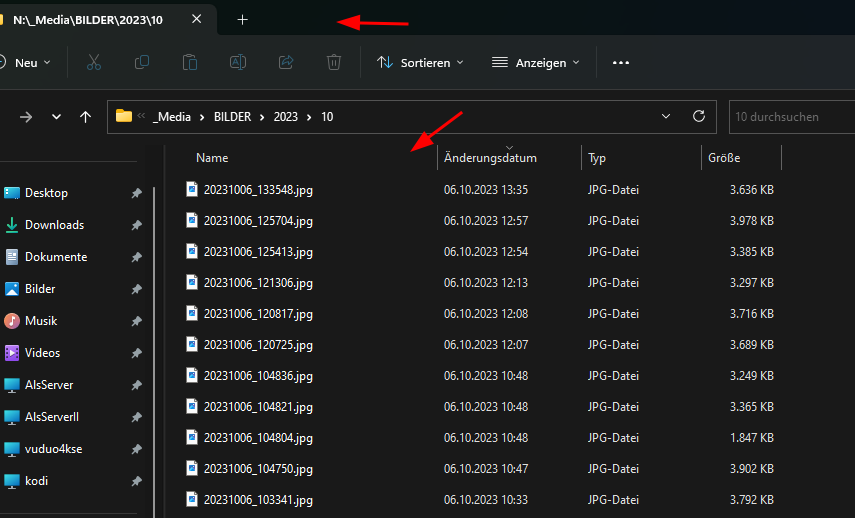
Task: Sort by Name column header
Action: click(x=212, y=158)
